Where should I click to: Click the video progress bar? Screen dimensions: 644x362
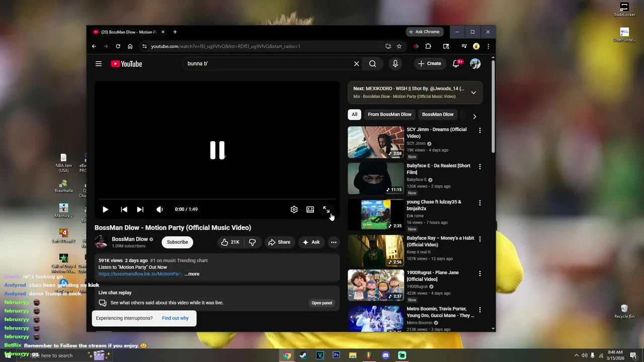point(217,199)
